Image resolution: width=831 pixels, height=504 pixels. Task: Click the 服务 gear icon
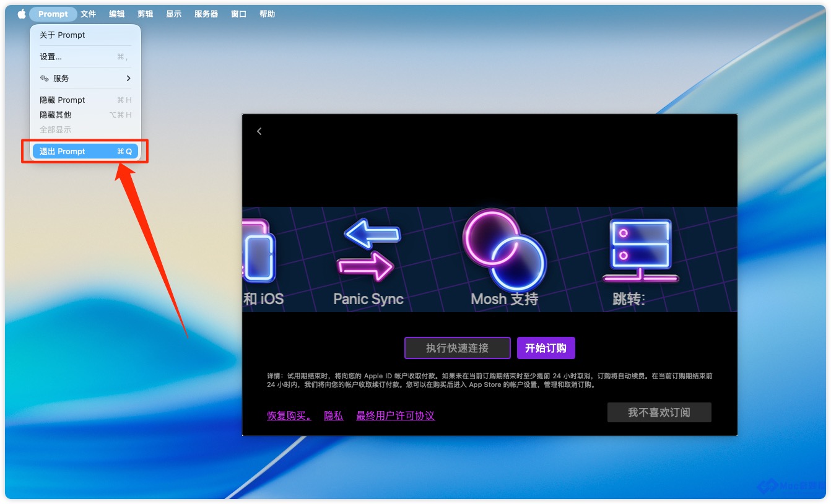(45, 78)
